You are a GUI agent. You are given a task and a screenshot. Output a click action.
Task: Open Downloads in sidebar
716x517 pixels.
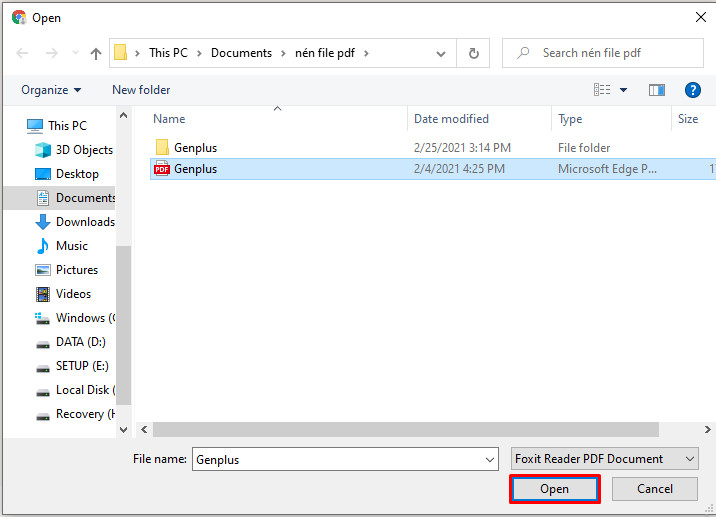(x=75, y=222)
